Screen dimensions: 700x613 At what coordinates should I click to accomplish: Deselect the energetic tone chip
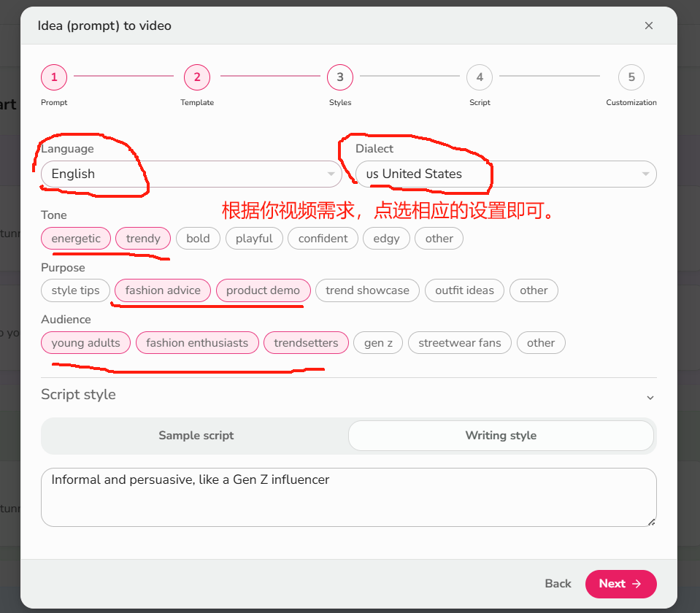pos(76,238)
